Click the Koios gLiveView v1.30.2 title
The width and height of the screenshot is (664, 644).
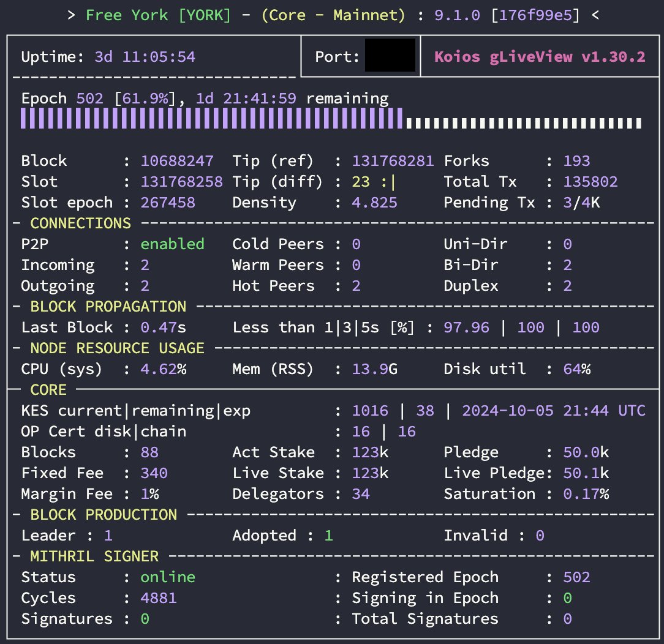pyautogui.click(x=540, y=57)
